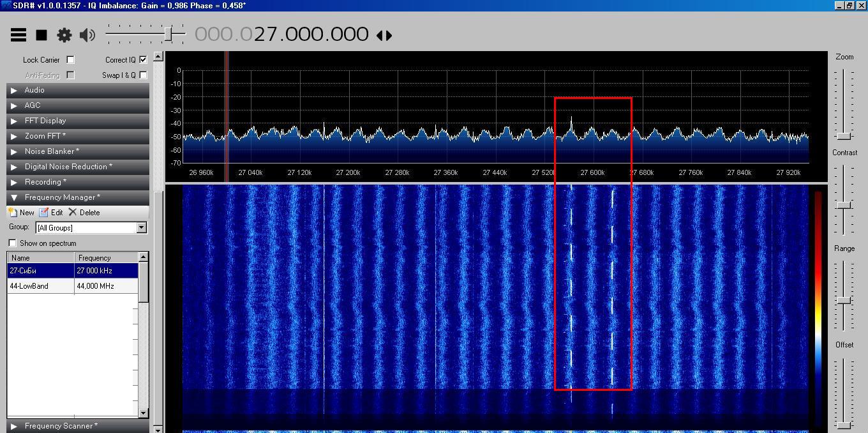
Task: Expand the AGC panel
Action: tap(78, 105)
